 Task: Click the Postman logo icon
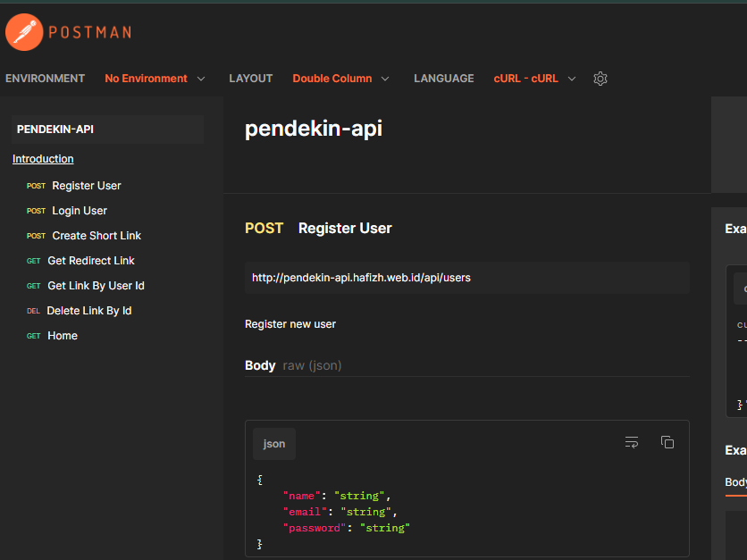point(24,32)
